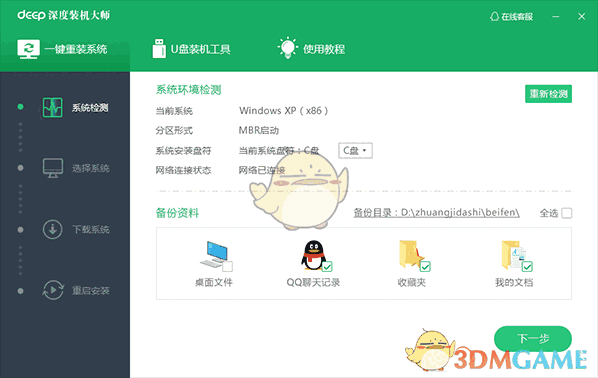Click the 重新检测 button

(548, 94)
